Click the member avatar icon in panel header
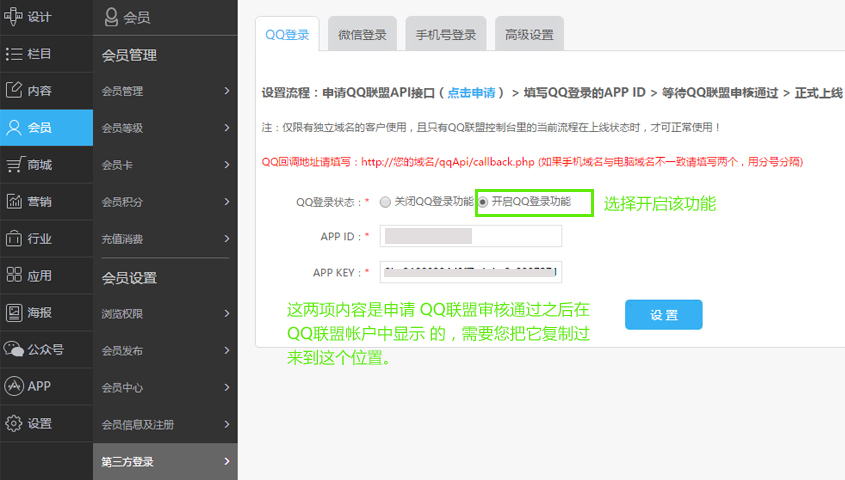This screenshot has width=845, height=480. point(111,17)
